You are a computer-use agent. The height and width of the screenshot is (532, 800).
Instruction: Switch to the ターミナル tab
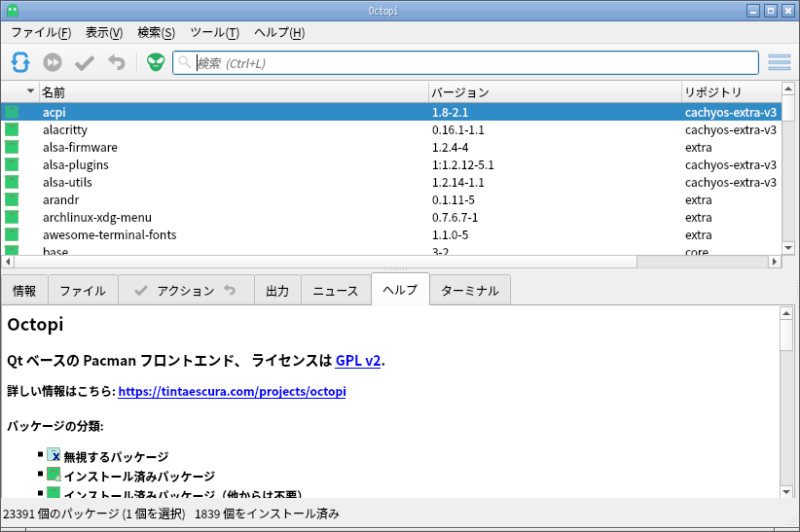[x=470, y=291]
